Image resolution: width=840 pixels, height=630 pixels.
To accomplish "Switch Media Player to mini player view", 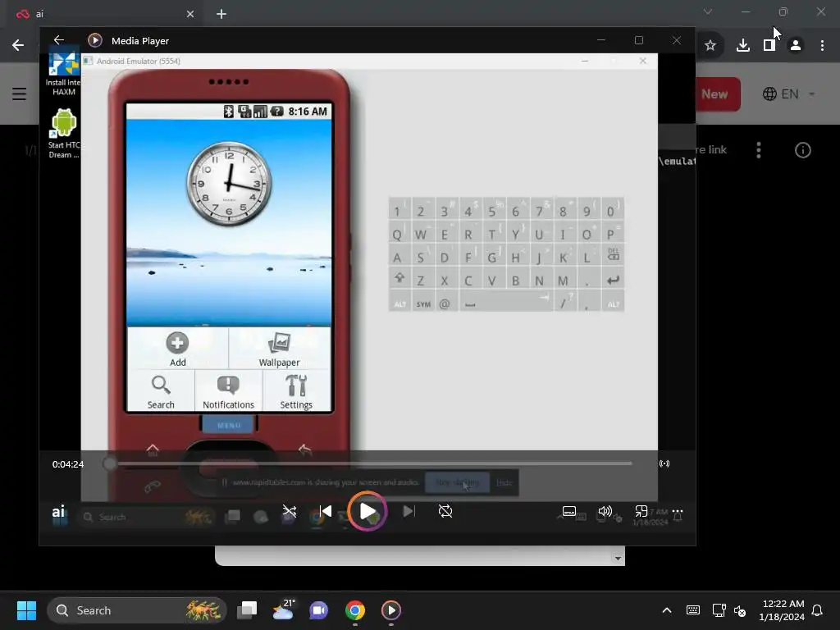I will (641, 511).
